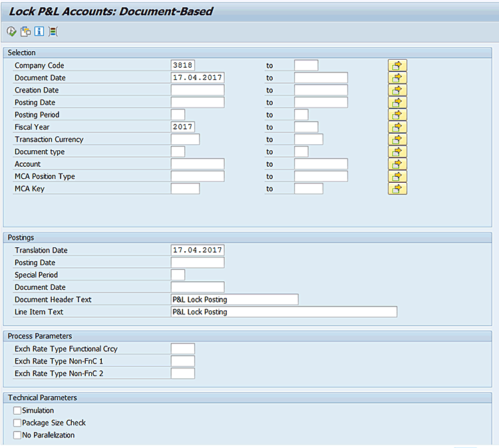Click the Selection group header

[248, 53]
